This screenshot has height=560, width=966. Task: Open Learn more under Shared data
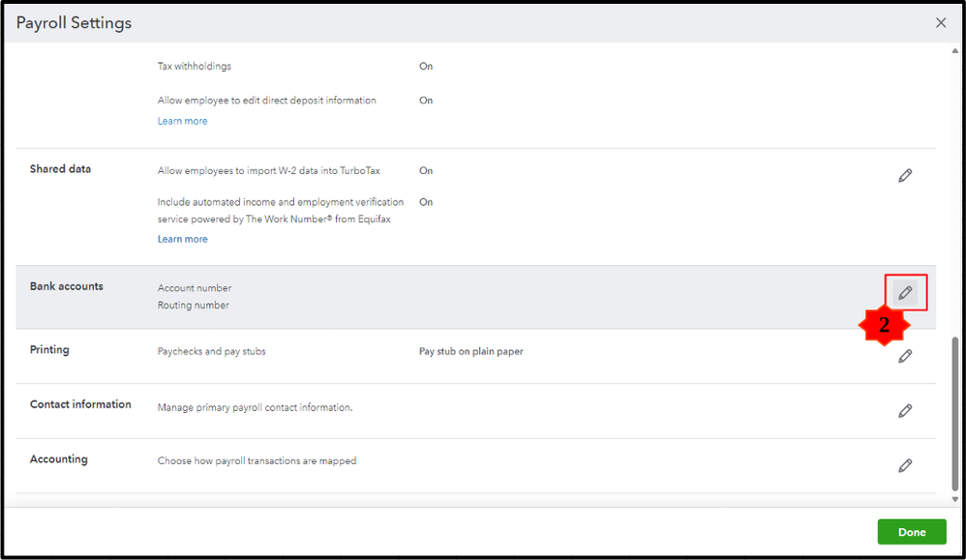(x=182, y=239)
